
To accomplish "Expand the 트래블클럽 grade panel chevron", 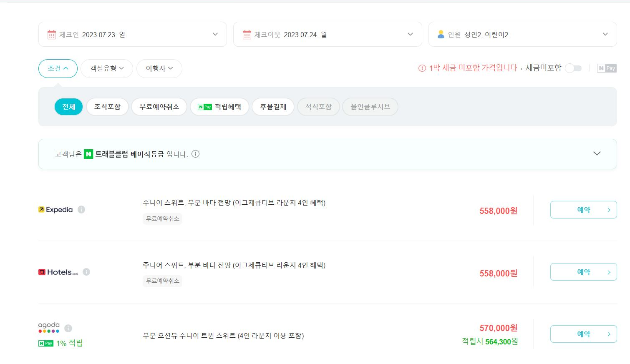I will tap(597, 153).
